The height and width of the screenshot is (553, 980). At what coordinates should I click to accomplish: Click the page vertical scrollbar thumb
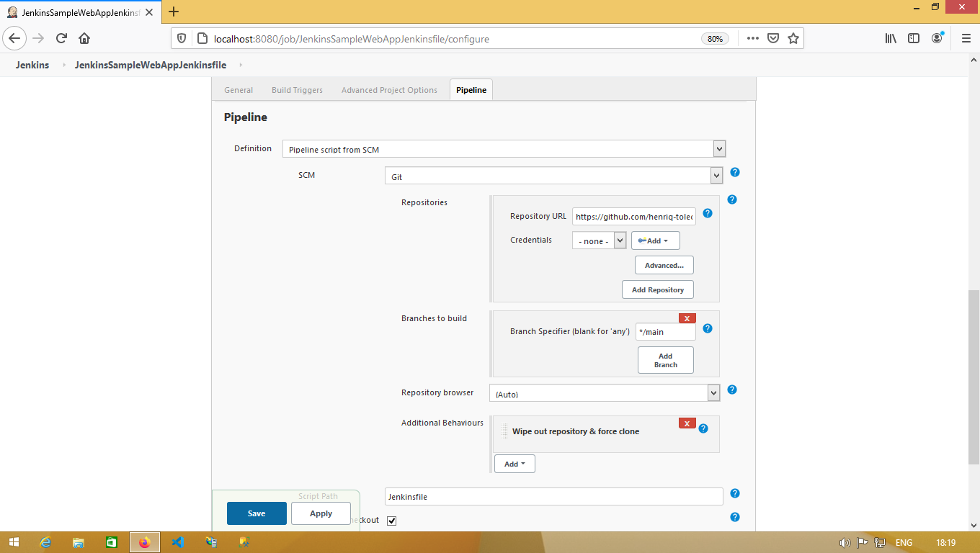(x=974, y=377)
